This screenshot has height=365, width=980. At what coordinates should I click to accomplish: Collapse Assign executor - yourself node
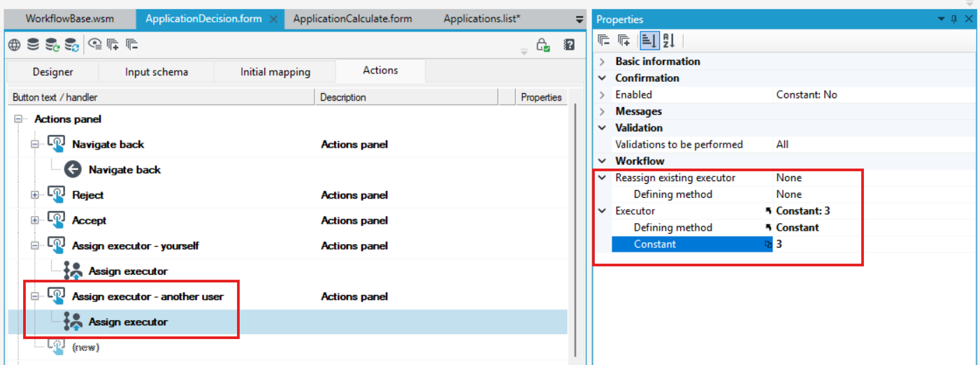[35, 245]
